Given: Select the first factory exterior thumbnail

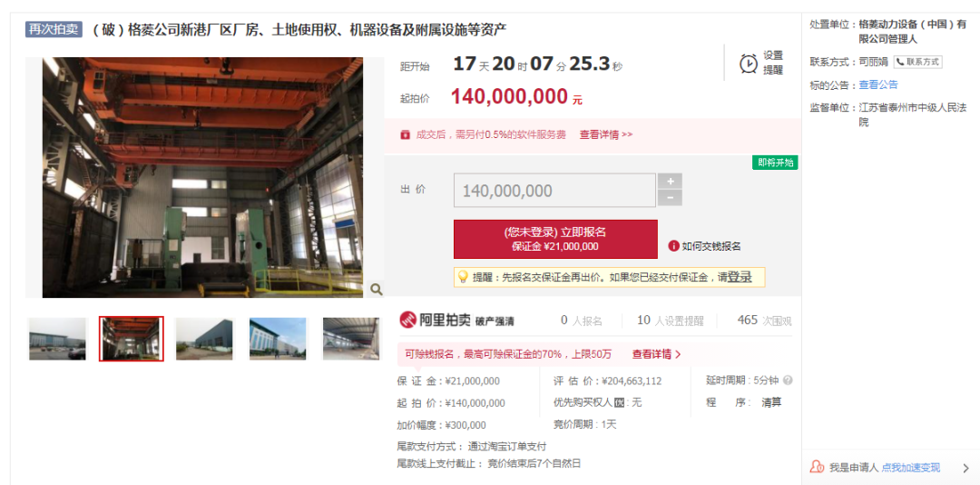Looking at the screenshot, I should [x=57, y=339].
